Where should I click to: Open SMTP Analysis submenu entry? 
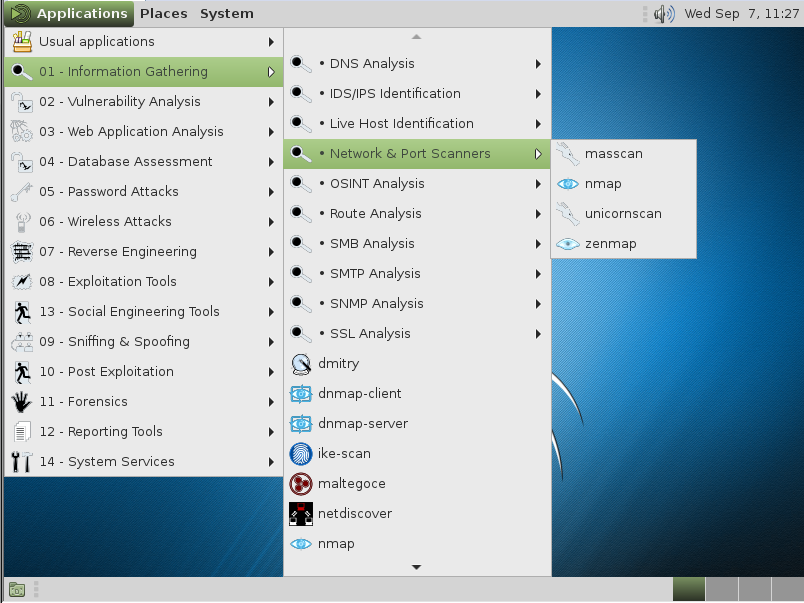pyautogui.click(x=417, y=274)
